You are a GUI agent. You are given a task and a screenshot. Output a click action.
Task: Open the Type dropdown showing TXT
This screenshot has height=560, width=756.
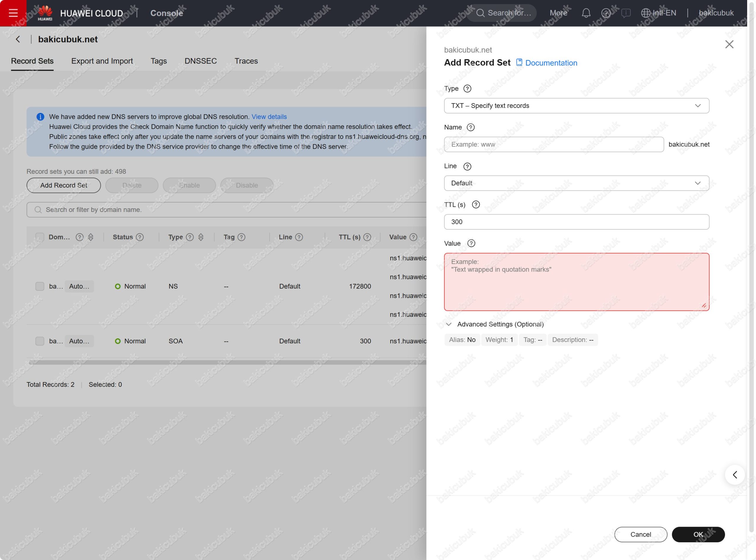click(x=576, y=106)
